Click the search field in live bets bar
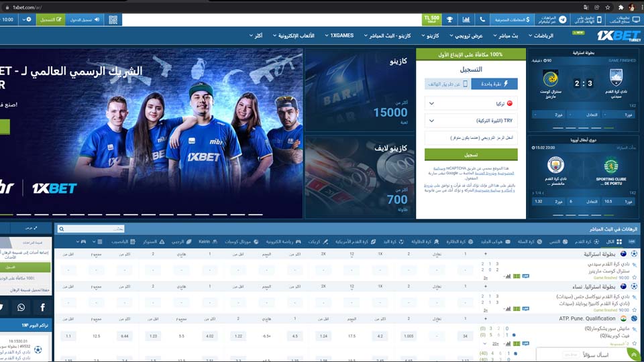Screen dimensions: 644x362 (x=91, y=229)
